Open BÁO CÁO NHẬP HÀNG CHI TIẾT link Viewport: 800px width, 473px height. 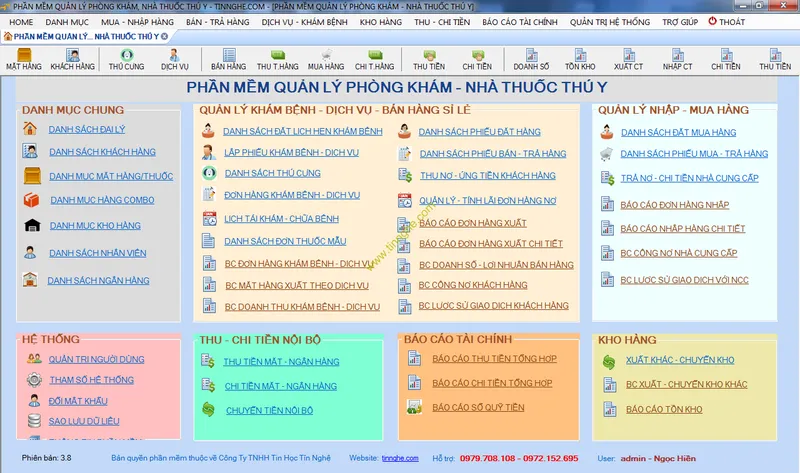[683, 229]
